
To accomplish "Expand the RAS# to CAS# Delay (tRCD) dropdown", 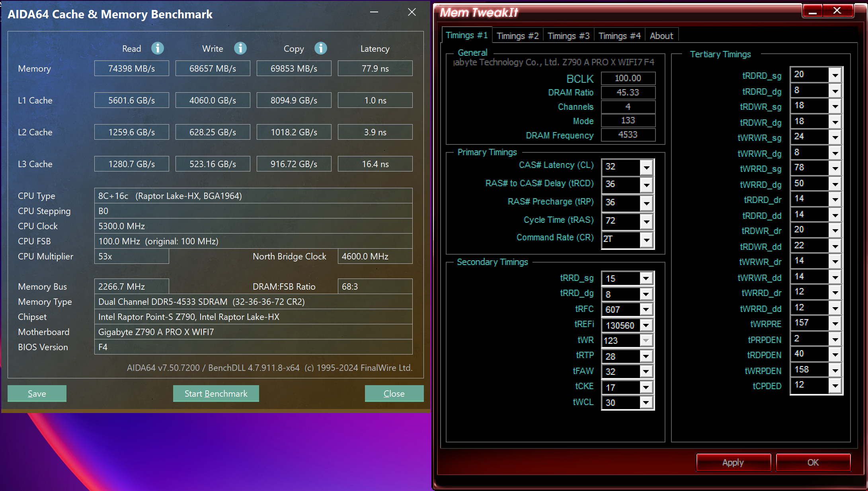I will tap(647, 185).
